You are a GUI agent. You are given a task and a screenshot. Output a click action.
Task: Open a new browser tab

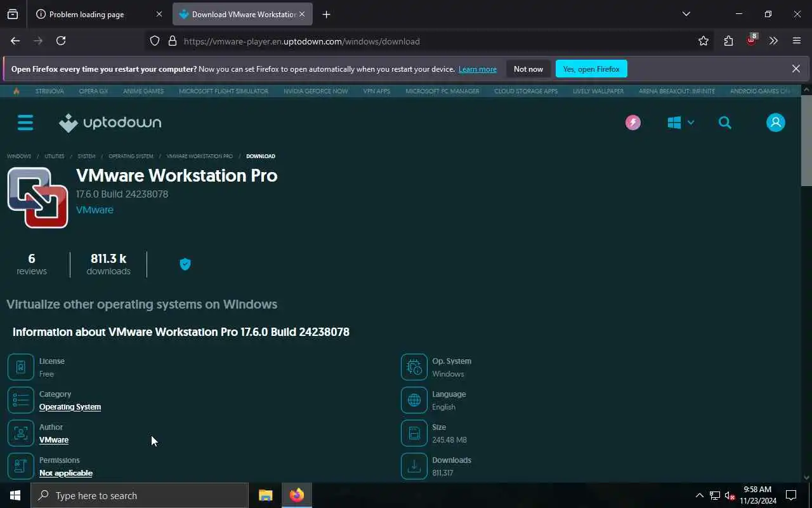[326, 14]
